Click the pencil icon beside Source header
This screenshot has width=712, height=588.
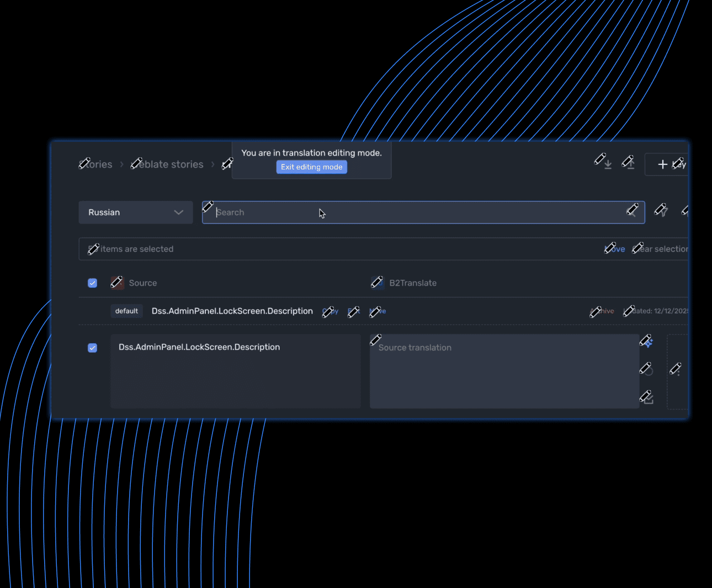click(117, 283)
